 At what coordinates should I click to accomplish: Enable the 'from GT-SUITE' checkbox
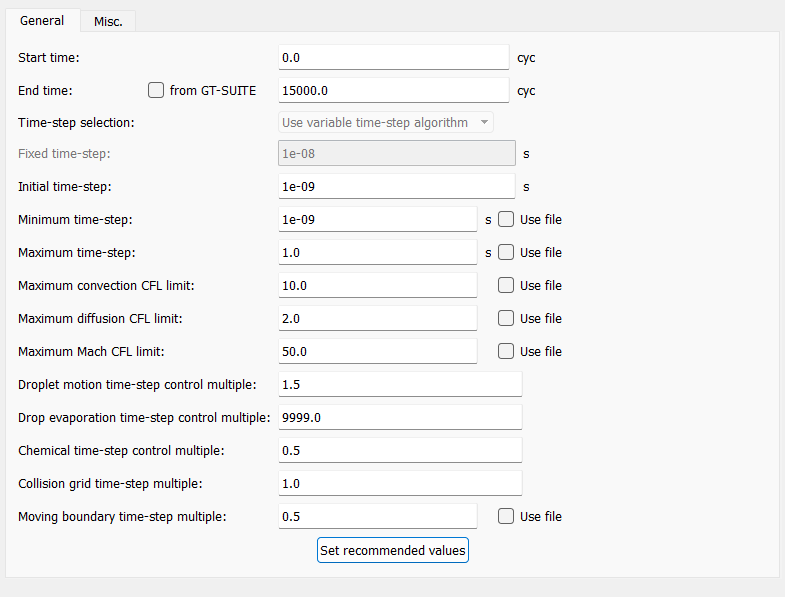coord(156,90)
